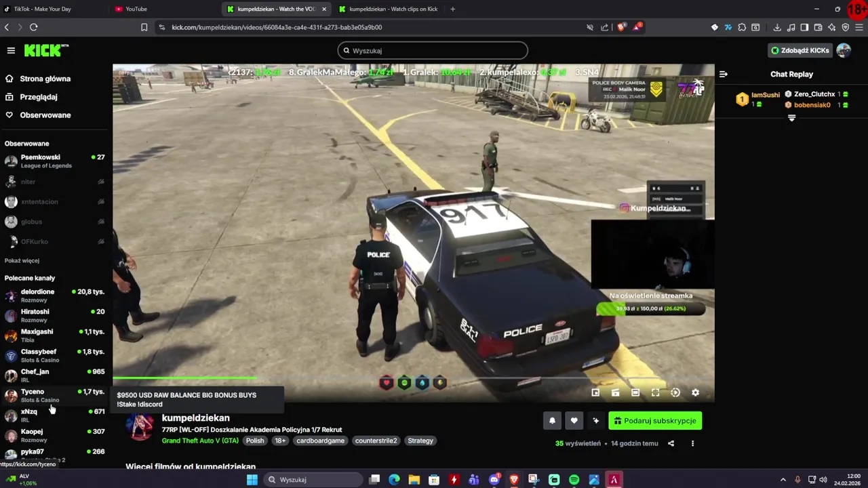868x488 pixels.
Task: Open Brave VPN shield icon
Action: point(846,27)
